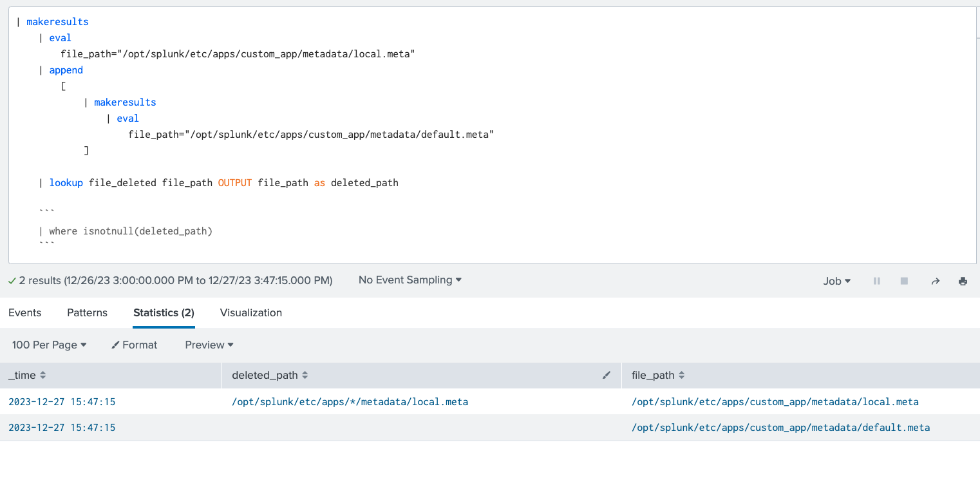980x487 pixels.
Task: Toggle sort order on the deleted_path column
Action: point(305,375)
